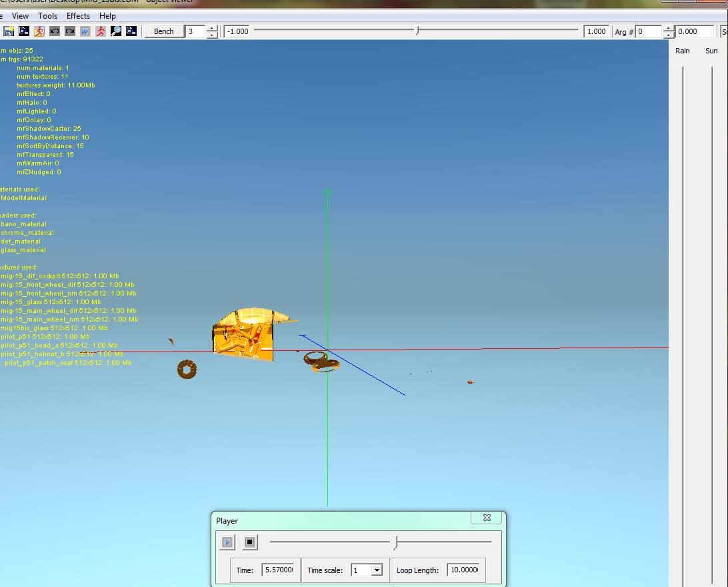
Task: Open the View menu
Action: pos(20,16)
